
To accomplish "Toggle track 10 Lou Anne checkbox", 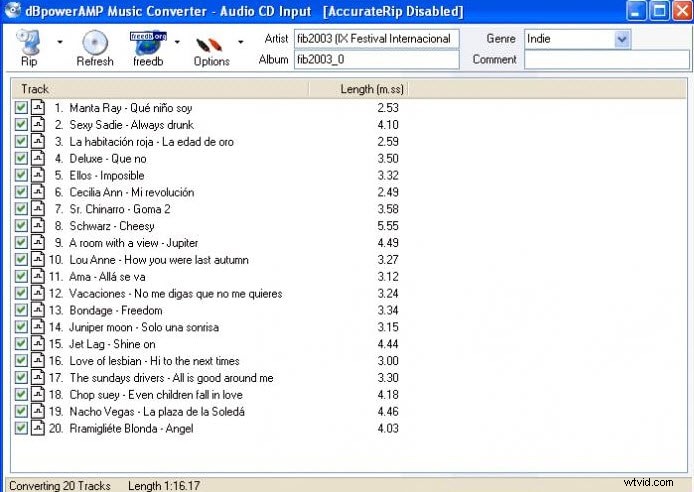I will [x=21, y=259].
